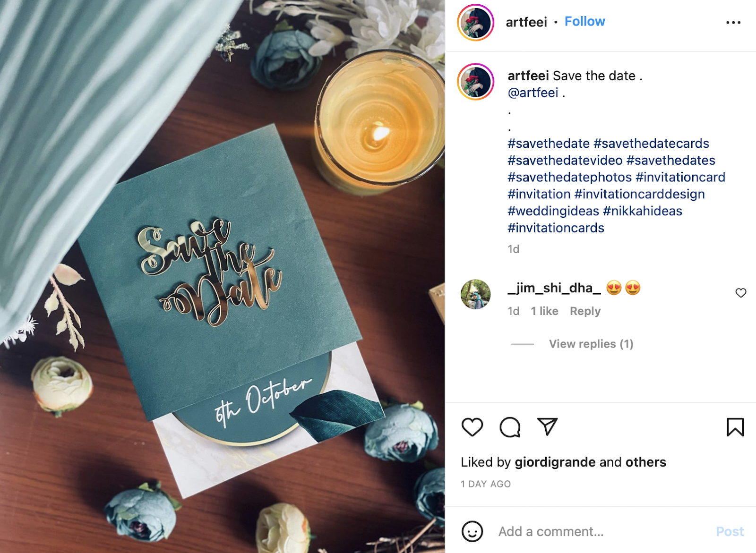This screenshot has width=756, height=553.
Task: Follow the artfeei account
Action: [x=584, y=21]
